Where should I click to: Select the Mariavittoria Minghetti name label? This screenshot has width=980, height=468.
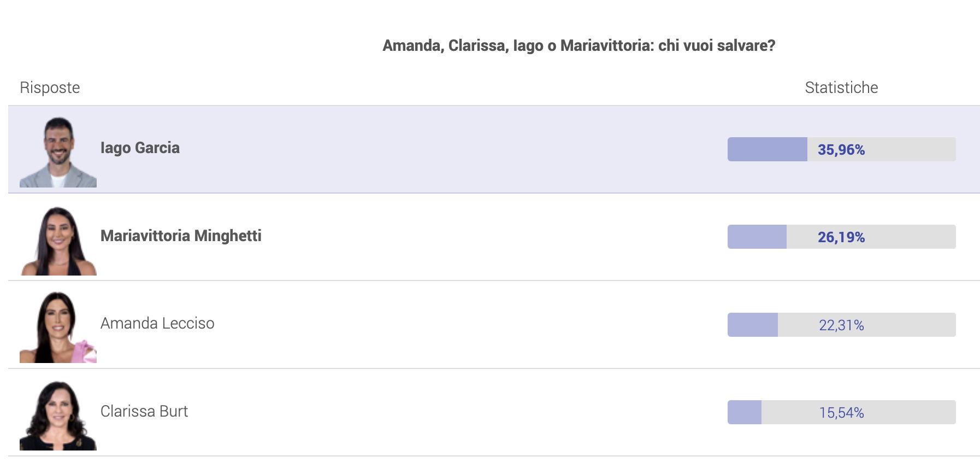[x=181, y=236]
